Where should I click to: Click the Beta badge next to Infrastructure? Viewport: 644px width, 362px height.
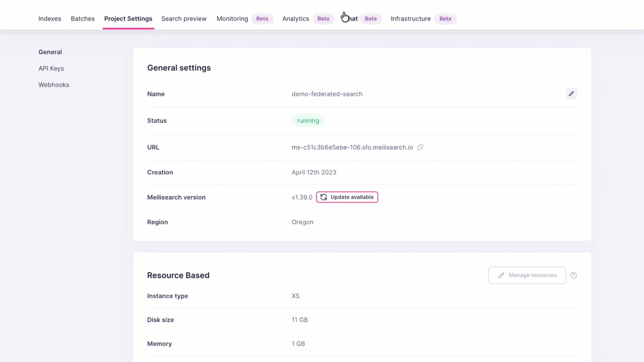coord(445,19)
